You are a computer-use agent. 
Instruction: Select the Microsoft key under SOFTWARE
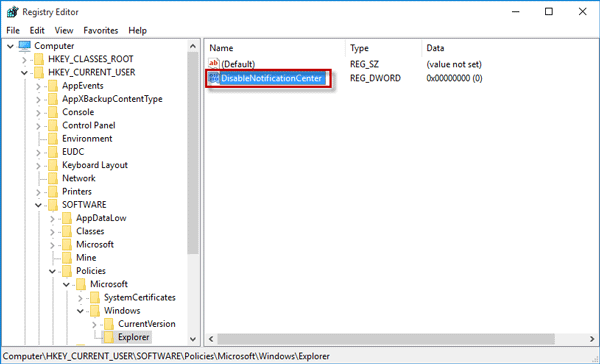(x=95, y=245)
